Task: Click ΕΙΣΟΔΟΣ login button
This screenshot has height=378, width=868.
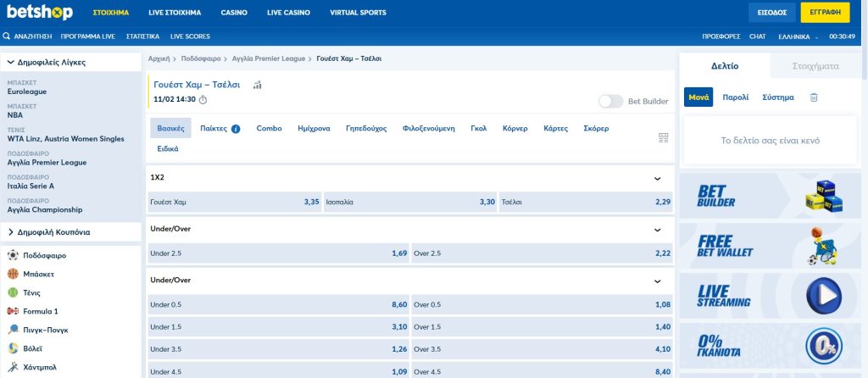Action: pyautogui.click(x=771, y=12)
